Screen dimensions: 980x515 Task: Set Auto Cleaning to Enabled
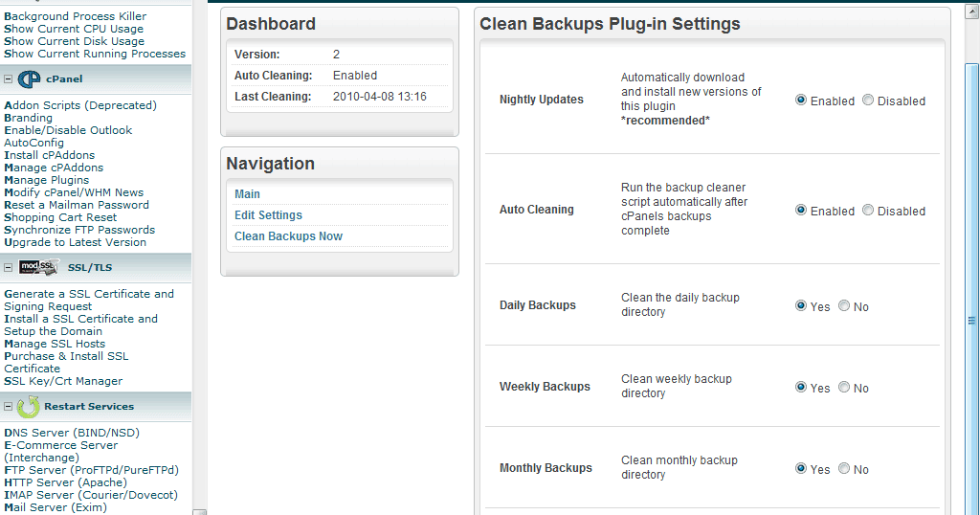(801, 210)
